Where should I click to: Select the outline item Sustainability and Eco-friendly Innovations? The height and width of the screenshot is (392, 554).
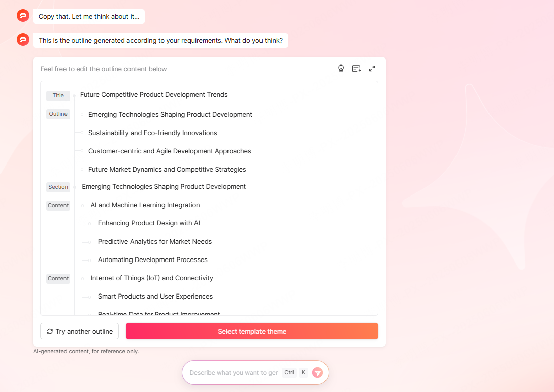(x=152, y=133)
